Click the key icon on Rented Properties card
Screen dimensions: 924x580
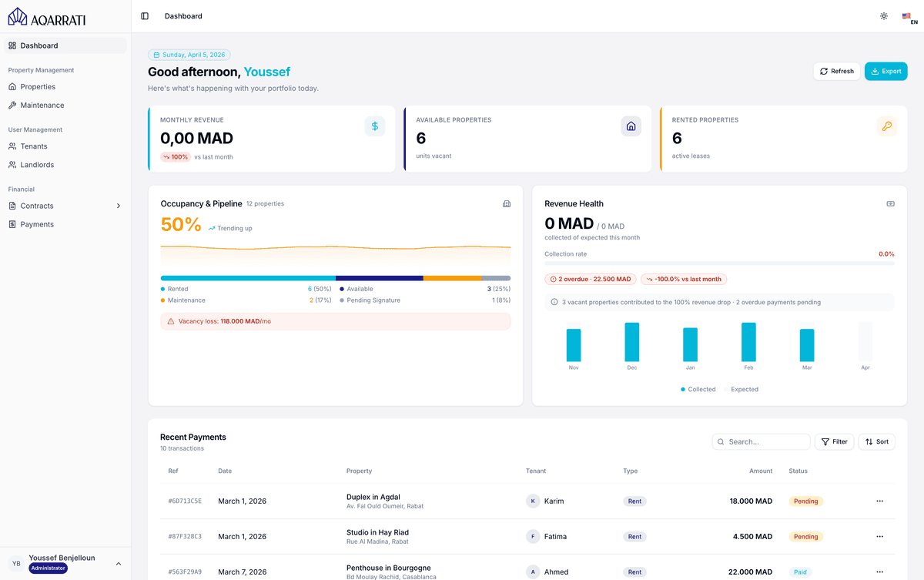887,126
